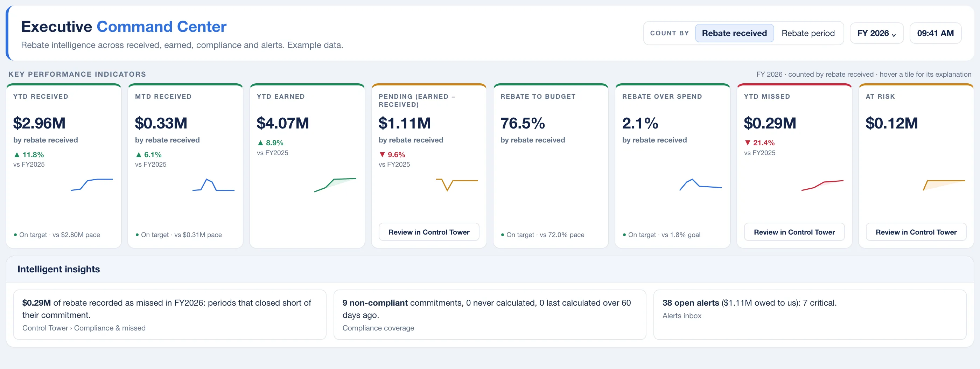The height and width of the screenshot is (369, 980).
Task: Select the Rebate received count option
Action: [734, 33]
